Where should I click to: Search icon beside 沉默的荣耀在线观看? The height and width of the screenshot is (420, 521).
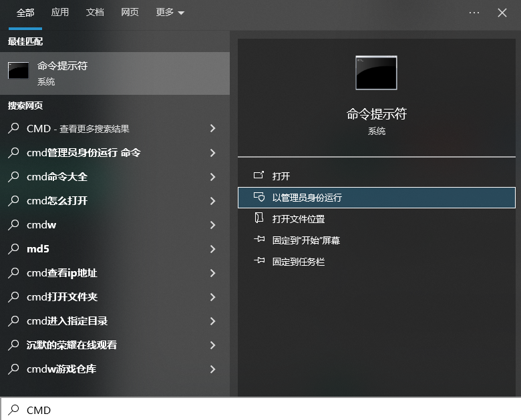click(13, 345)
